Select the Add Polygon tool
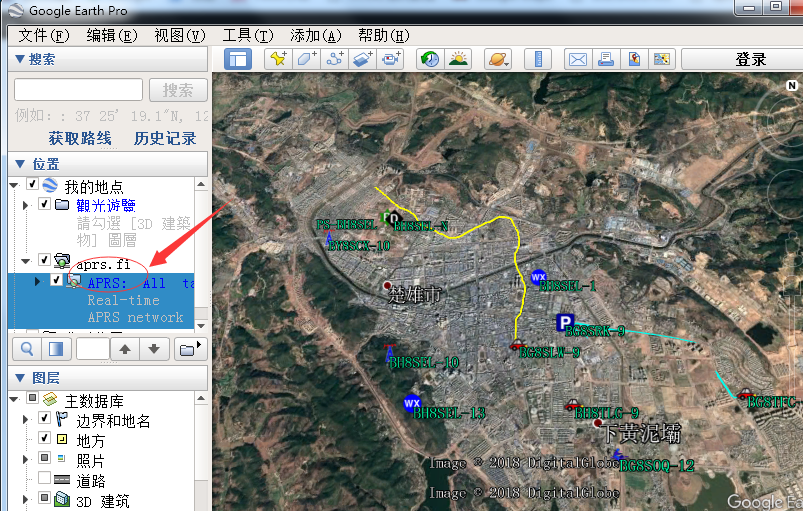The image size is (803, 511). click(x=306, y=59)
